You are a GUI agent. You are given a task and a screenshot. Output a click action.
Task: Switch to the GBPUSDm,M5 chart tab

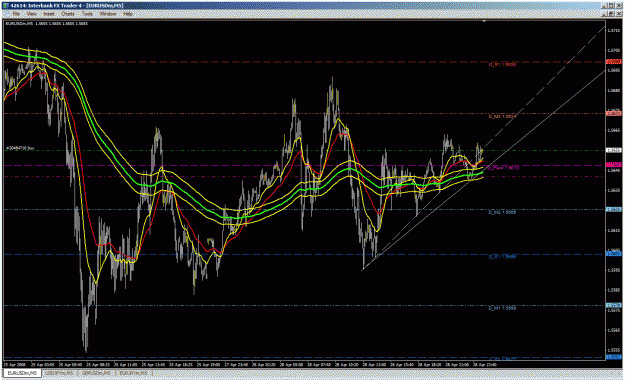(96, 373)
